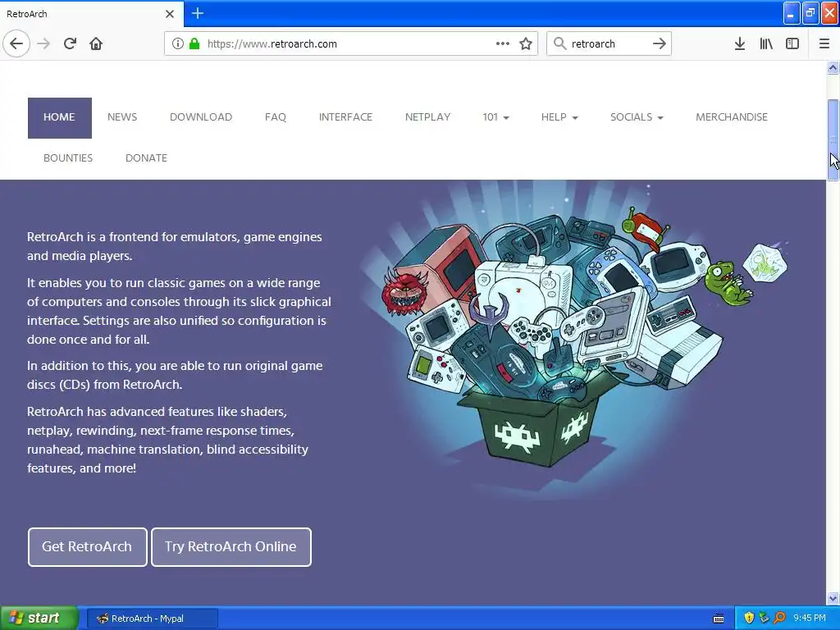840x630 pixels.
Task: Open the downloads panel
Action: click(740, 44)
